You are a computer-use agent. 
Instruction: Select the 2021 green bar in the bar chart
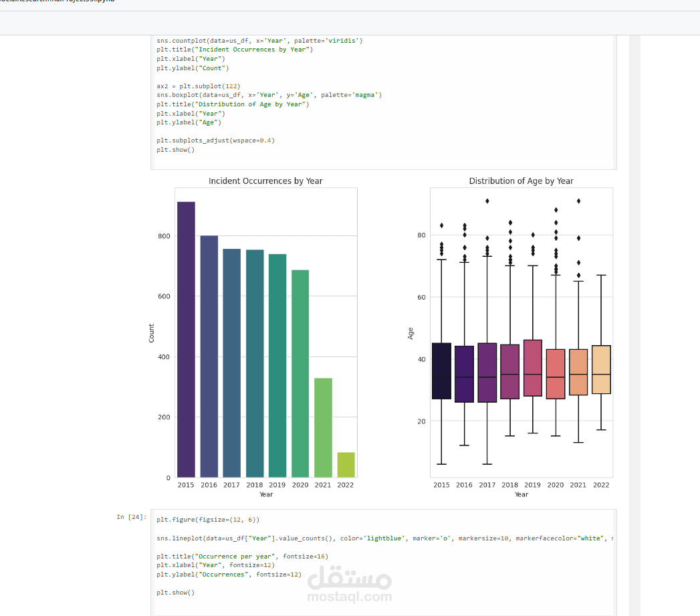pyautogui.click(x=323, y=428)
